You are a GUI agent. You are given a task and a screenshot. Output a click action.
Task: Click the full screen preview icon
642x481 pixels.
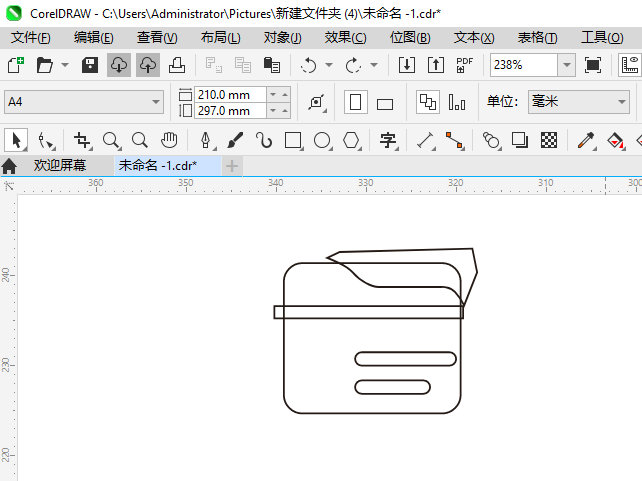pos(593,65)
